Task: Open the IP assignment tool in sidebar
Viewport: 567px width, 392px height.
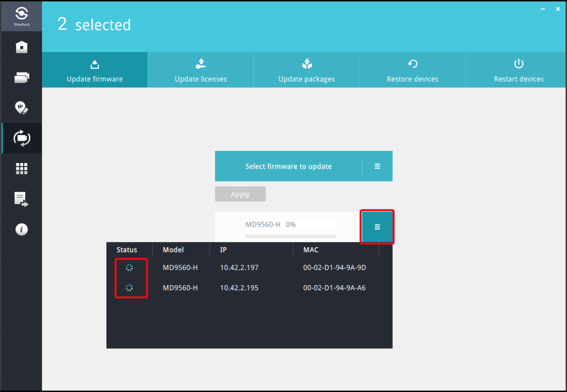Action: point(21,108)
